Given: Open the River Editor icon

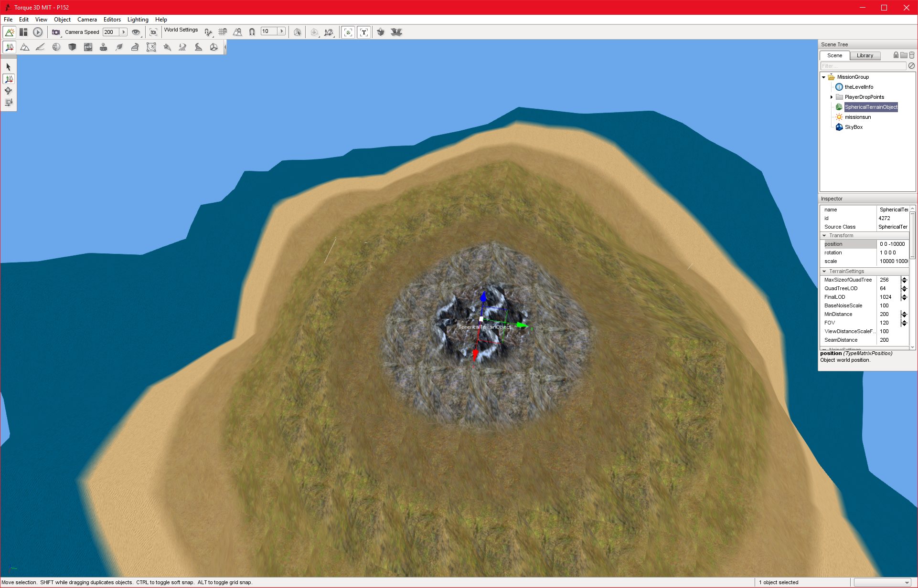Looking at the screenshot, I should coord(182,47).
